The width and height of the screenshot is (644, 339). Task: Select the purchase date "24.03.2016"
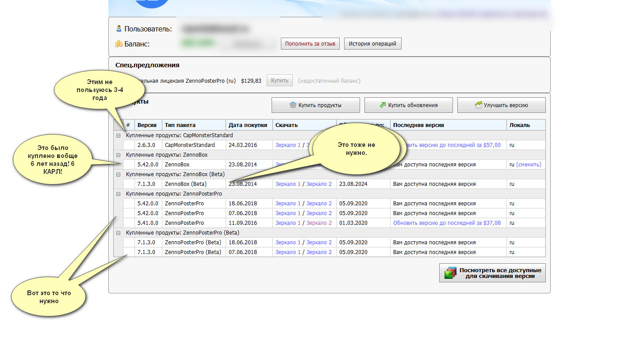point(242,145)
